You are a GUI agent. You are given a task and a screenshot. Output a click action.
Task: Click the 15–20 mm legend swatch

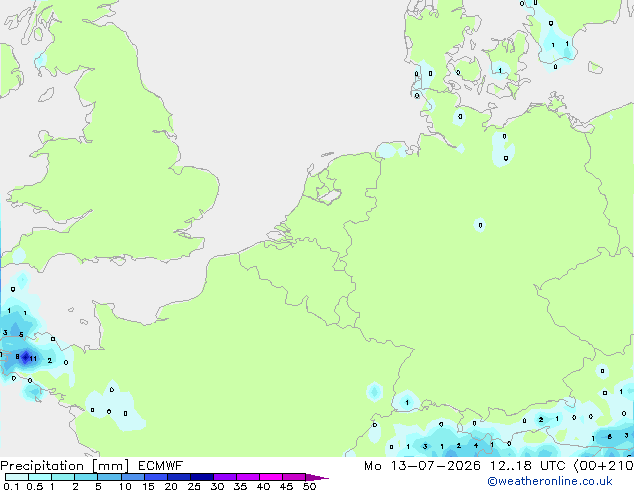155,477
